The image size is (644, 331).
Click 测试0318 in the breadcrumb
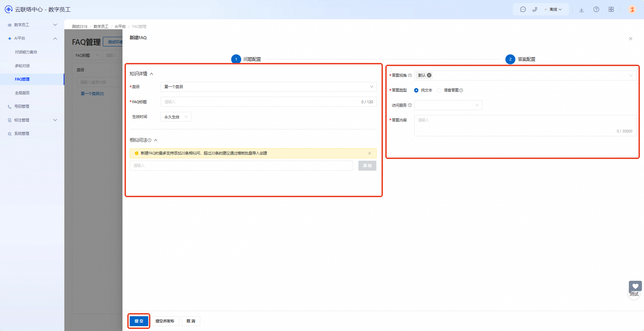tap(79, 26)
